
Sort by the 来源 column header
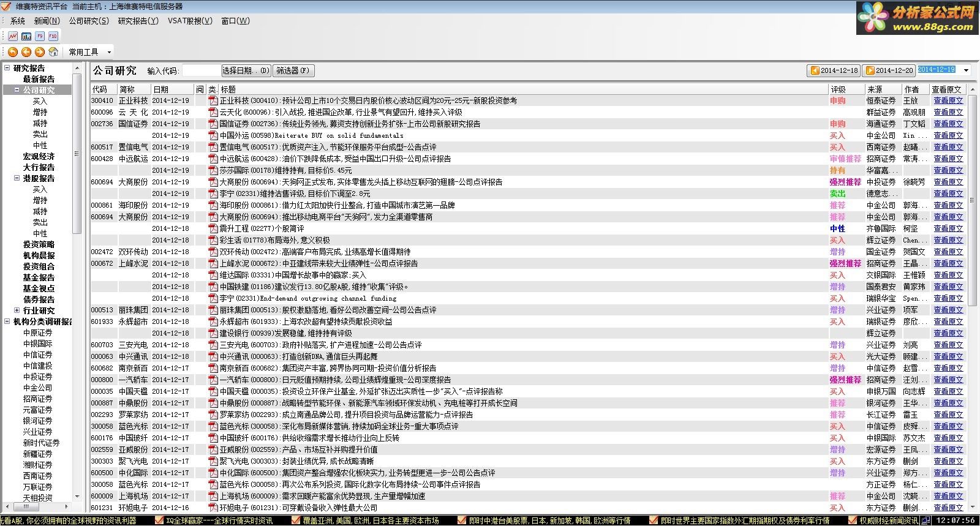coord(883,89)
